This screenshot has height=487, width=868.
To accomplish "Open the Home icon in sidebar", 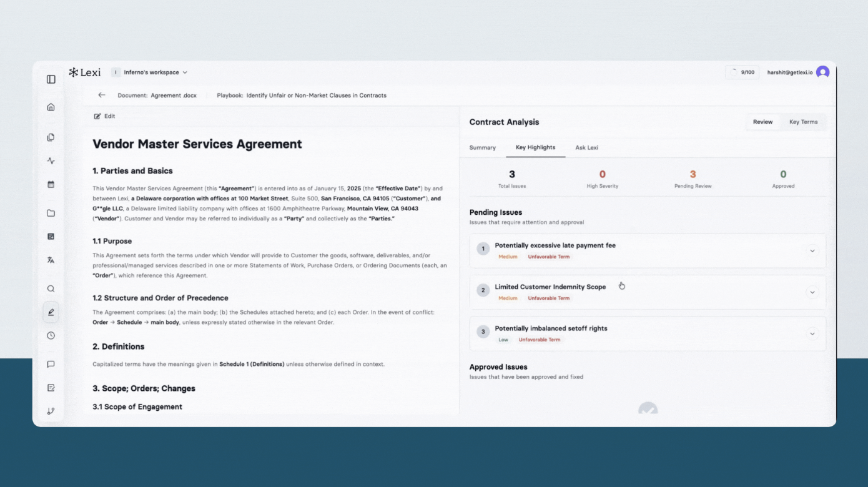I will tap(51, 107).
